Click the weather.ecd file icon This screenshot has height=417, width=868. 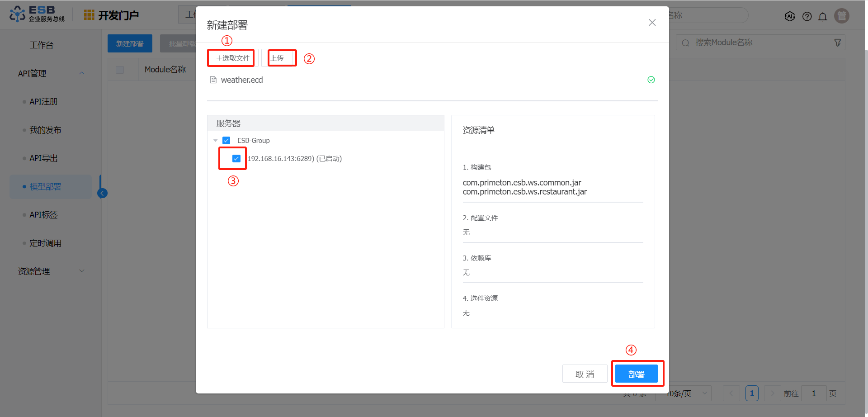click(x=213, y=80)
